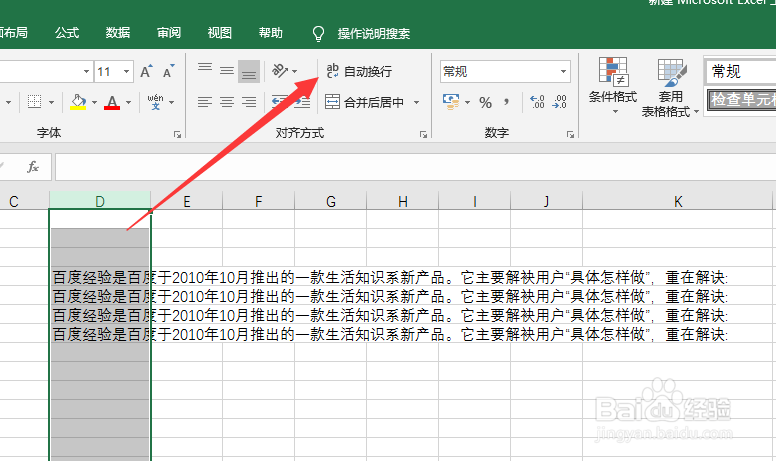The height and width of the screenshot is (461, 776).
Task: Switch to the 帮助 ribbon tab
Action: coord(271,33)
